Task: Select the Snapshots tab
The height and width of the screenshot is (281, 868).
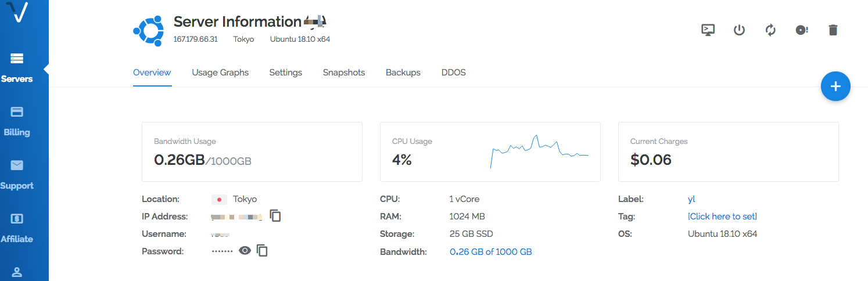Action: pyautogui.click(x=344, y=73)
